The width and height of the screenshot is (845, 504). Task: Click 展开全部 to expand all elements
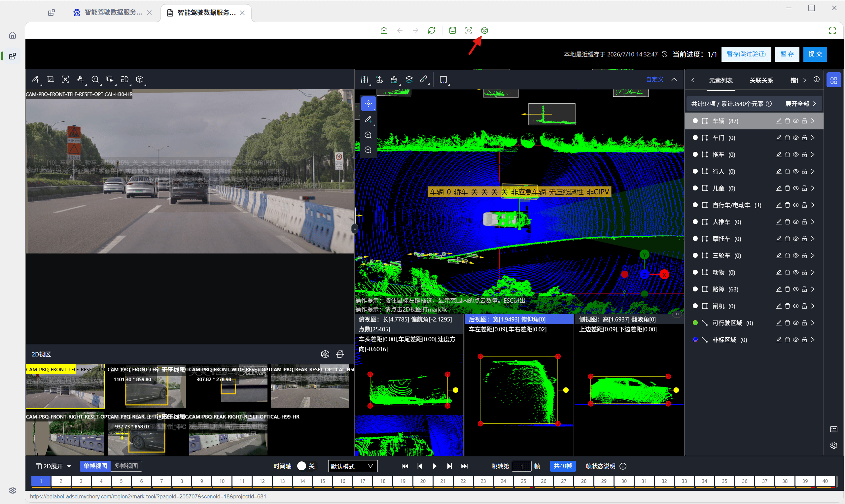pyautogui.click(x=800, y=104)
